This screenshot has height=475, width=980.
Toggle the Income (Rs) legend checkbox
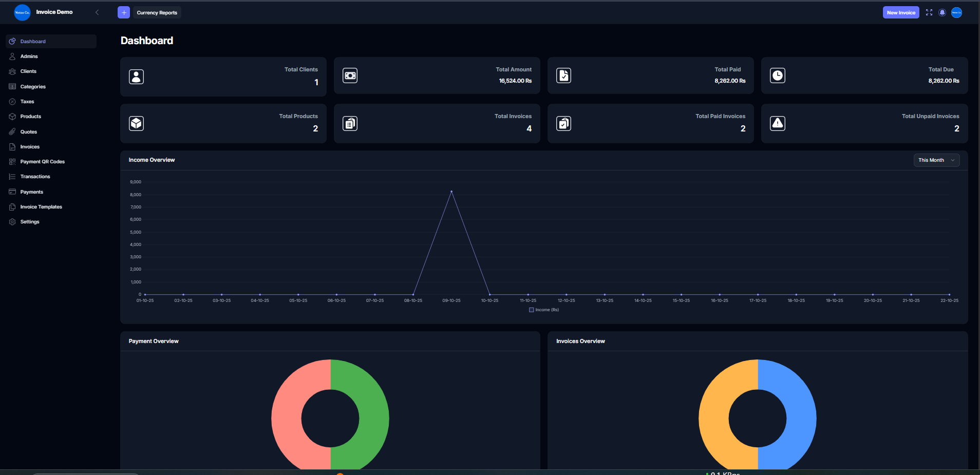531,310
